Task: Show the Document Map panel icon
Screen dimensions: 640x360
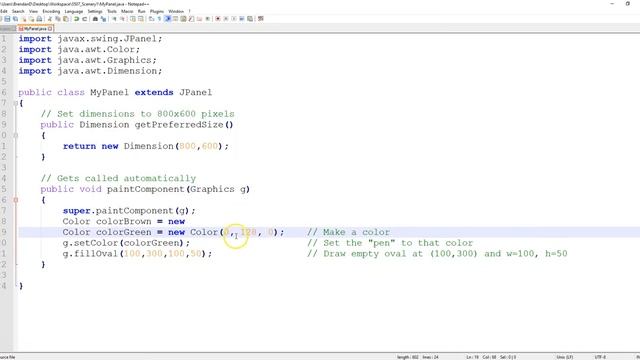Action: click(183, 19)
